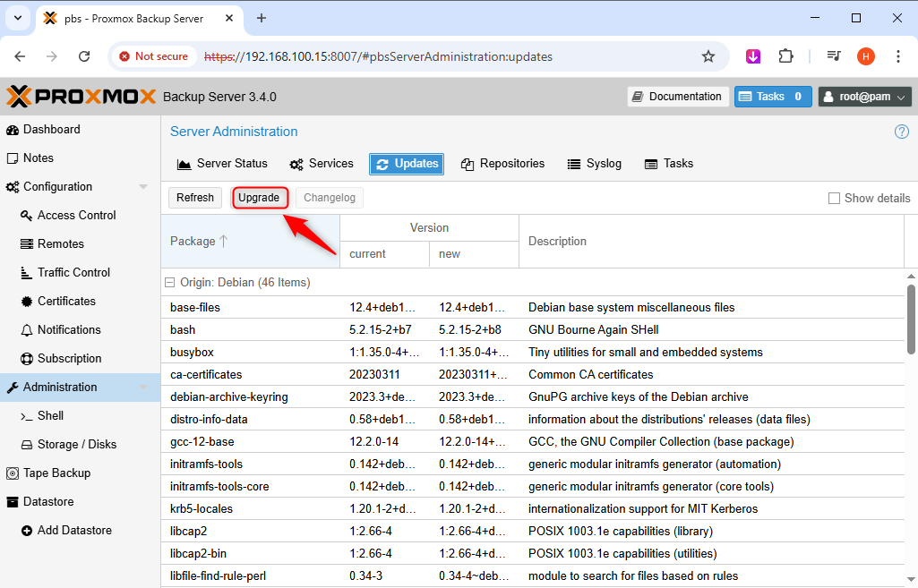Select the initramfs-tools-core package row
The width and height of the screenshot is (918, 588).
[x=533, y=487]
